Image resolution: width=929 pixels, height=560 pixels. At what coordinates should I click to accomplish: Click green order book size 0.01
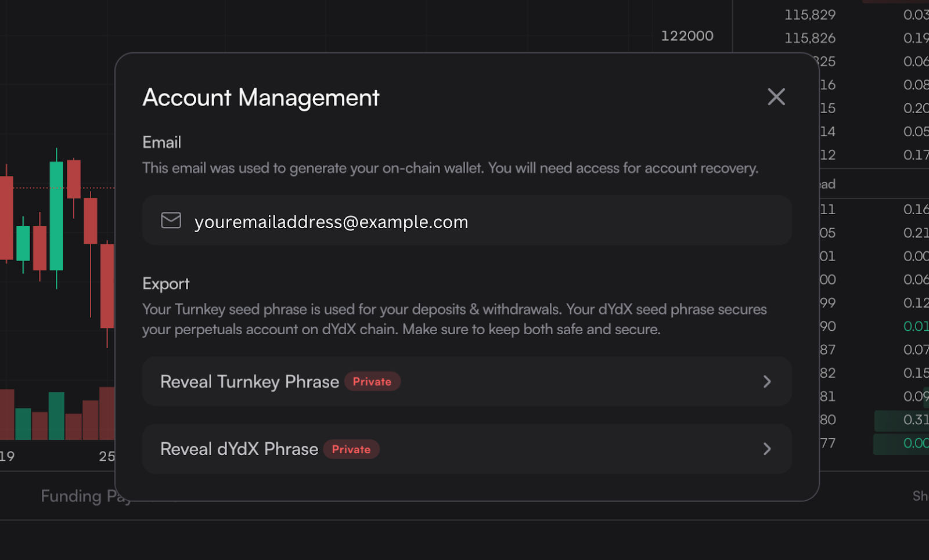(x=916, y=326)
